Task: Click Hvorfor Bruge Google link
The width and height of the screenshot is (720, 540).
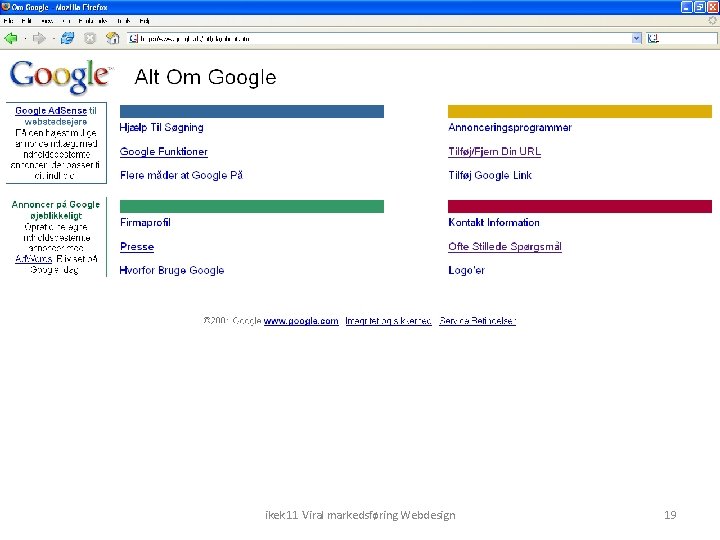Action: click(172, 270)
